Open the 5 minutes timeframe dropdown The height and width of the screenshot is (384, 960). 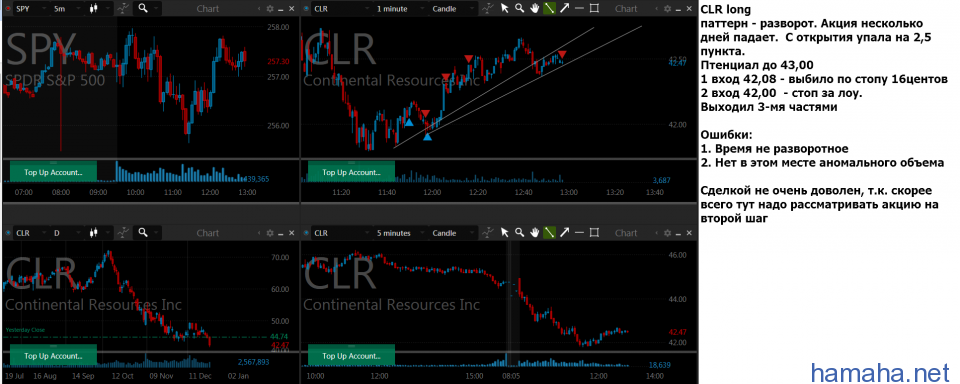click(x=399, y=233)
